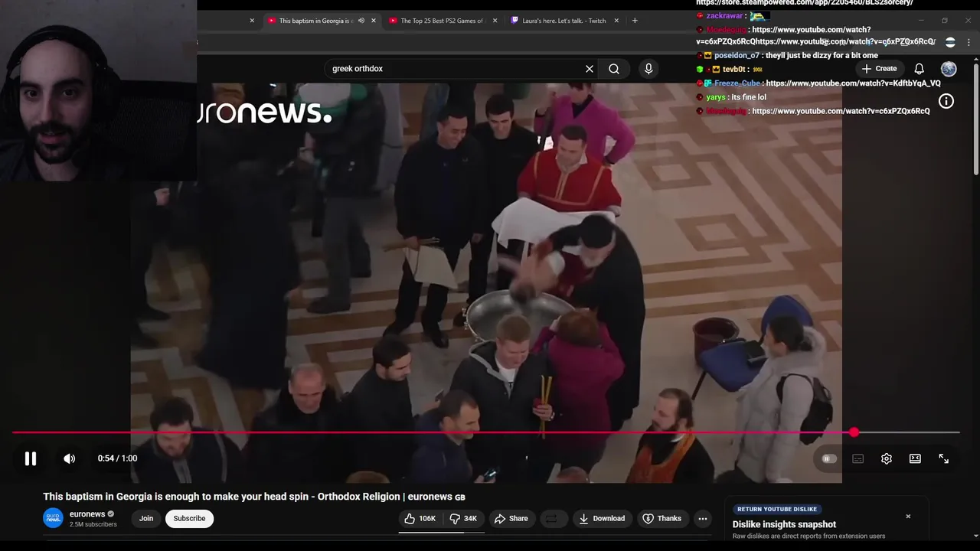Start voice search with the microphone icon
The width and height of the screenshot is (980, 551).
point(648,69)
